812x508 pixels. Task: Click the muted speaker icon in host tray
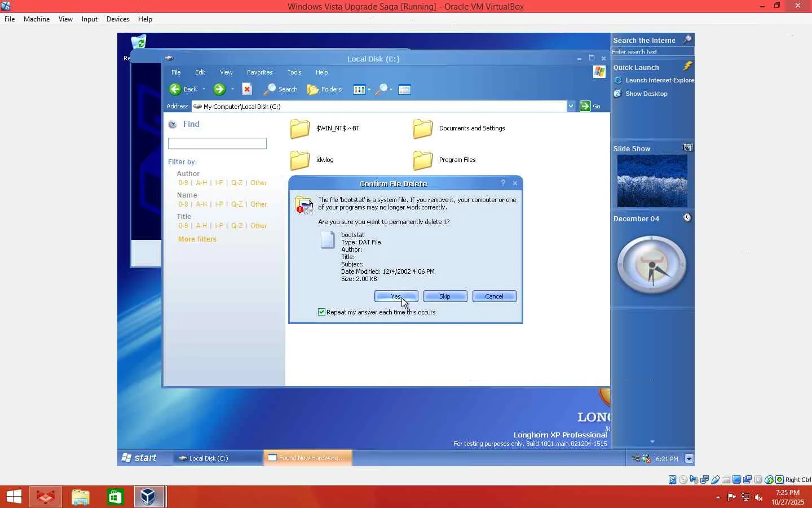[759, 497]
